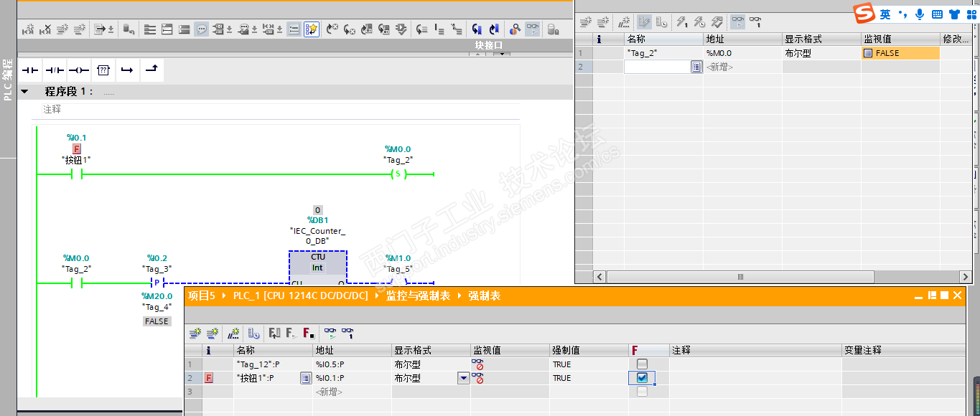This screenshot has width=980, height=416.
Task: Click monitor once icon in watch table toolbar
Action: 755,22
